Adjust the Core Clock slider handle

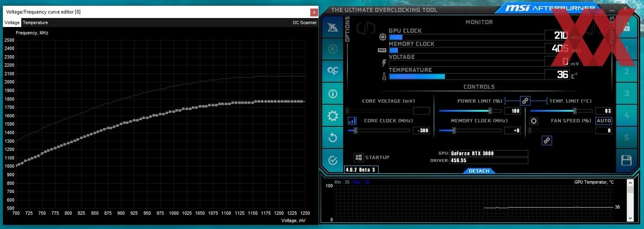pyautogui.click(x=355, y=131)
